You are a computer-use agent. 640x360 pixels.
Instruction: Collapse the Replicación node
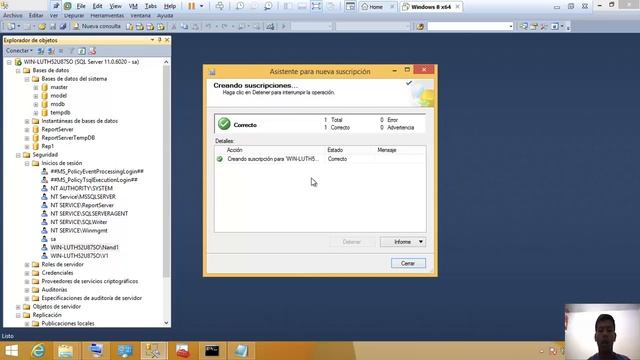(18, 315)
